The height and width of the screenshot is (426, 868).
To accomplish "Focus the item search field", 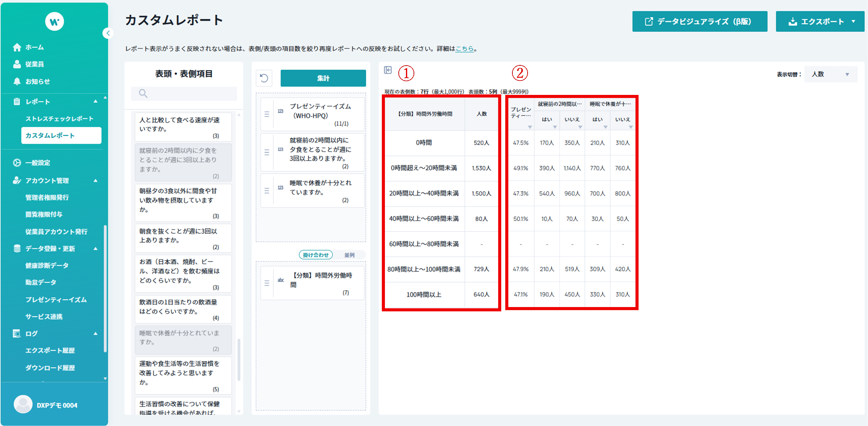I will click(x=184, y=93).
